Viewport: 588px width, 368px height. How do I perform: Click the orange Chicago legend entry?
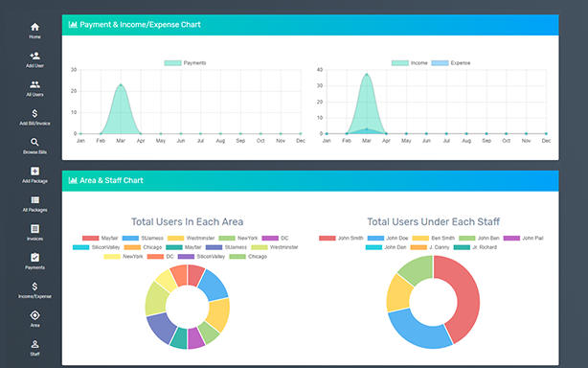click(x=143, y=247)
